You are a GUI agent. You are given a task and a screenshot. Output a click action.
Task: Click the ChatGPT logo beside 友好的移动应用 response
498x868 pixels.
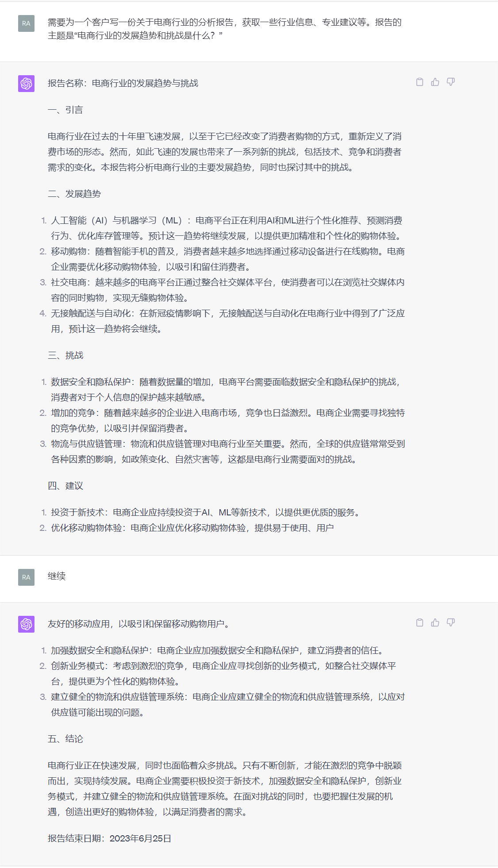pyautogui.click(x=26, y=624)
